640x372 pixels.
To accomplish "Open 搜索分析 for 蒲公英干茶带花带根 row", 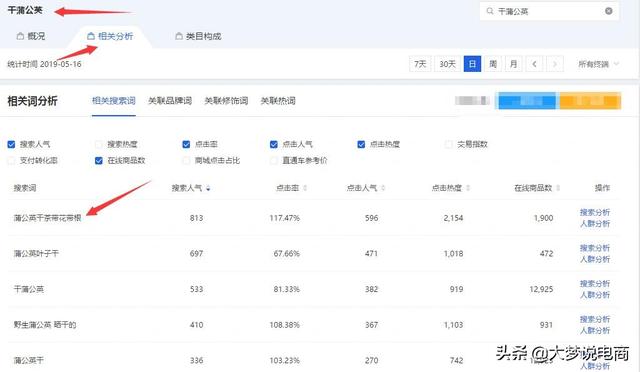I will [x=595, y=212].
